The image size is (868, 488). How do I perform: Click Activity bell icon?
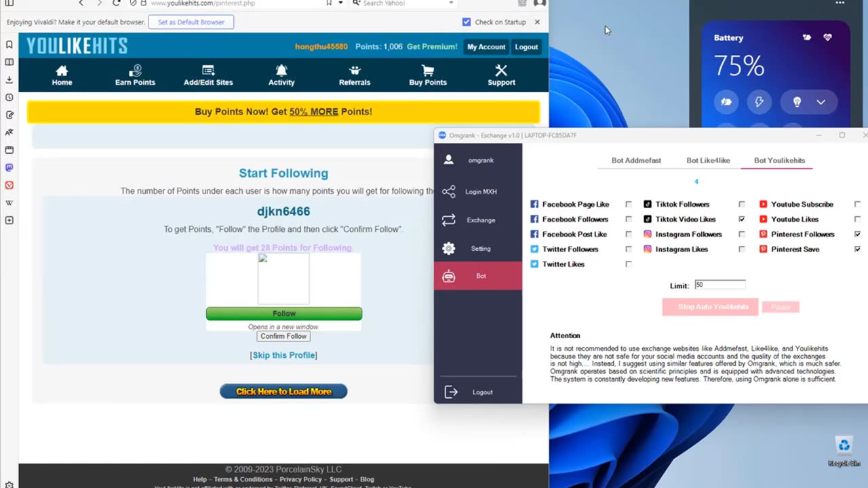(x=281, y=70)
